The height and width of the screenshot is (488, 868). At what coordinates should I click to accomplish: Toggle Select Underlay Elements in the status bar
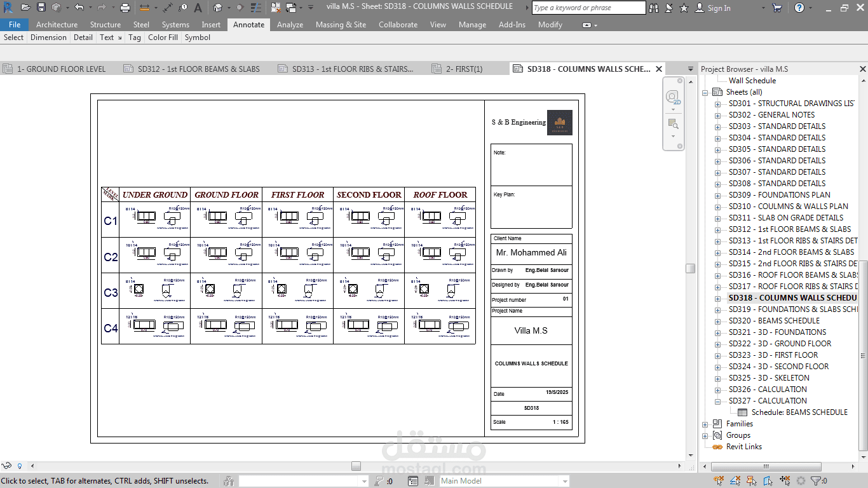tap(735, 481)
